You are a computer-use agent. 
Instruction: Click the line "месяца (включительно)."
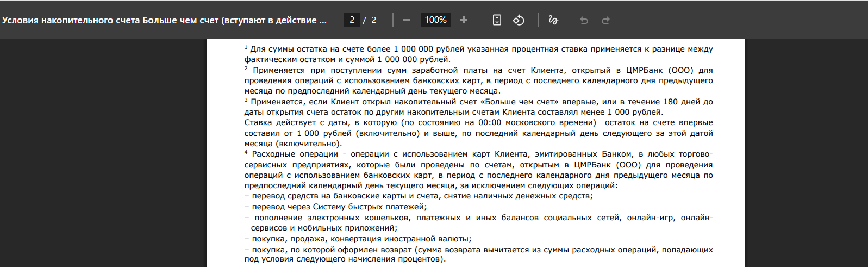(x=293, y=144)
